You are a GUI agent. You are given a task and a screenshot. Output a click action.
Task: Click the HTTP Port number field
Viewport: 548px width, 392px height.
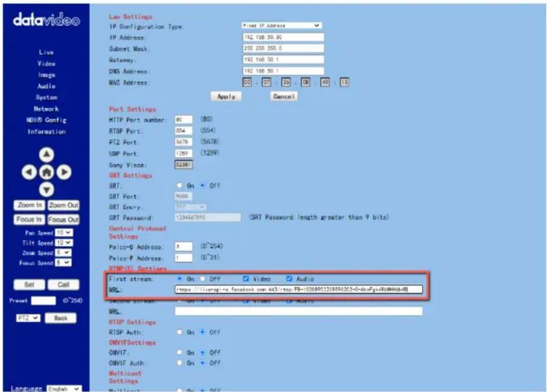[x=183, y=119]
